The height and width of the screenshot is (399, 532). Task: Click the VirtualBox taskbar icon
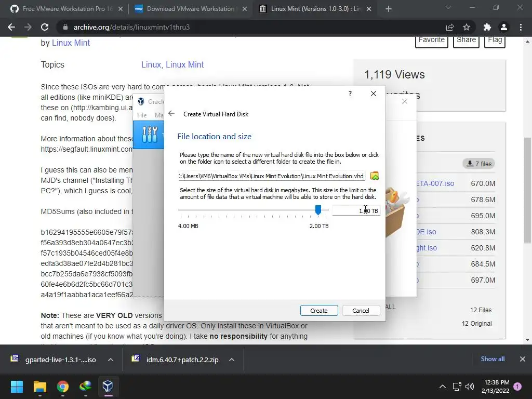point(108,387)
